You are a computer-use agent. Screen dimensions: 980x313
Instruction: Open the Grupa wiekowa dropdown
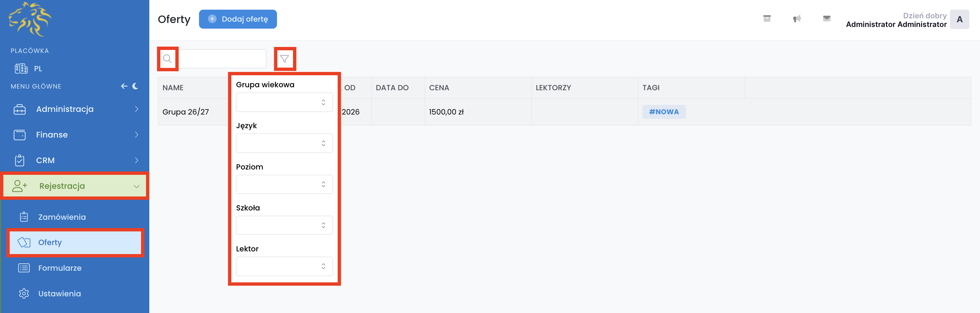click(x=284, y=102)
